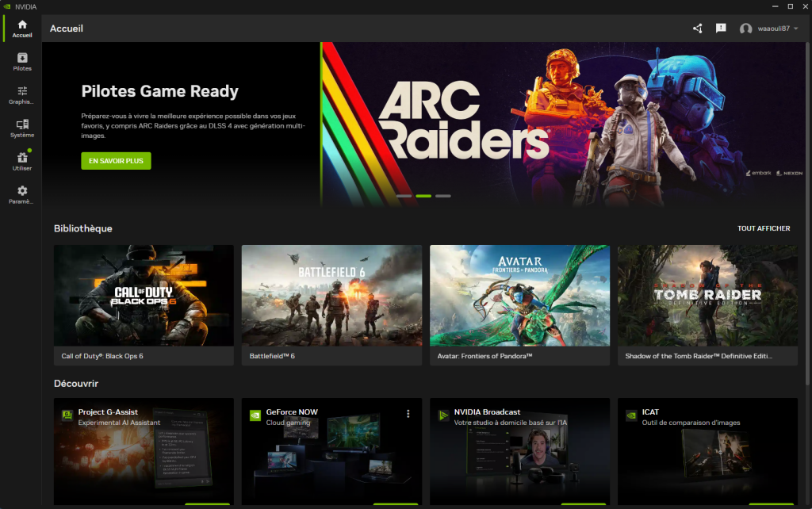Open Avatar Frontiers of Pandora
Viewport: 812px width, 509px height.
519,295
